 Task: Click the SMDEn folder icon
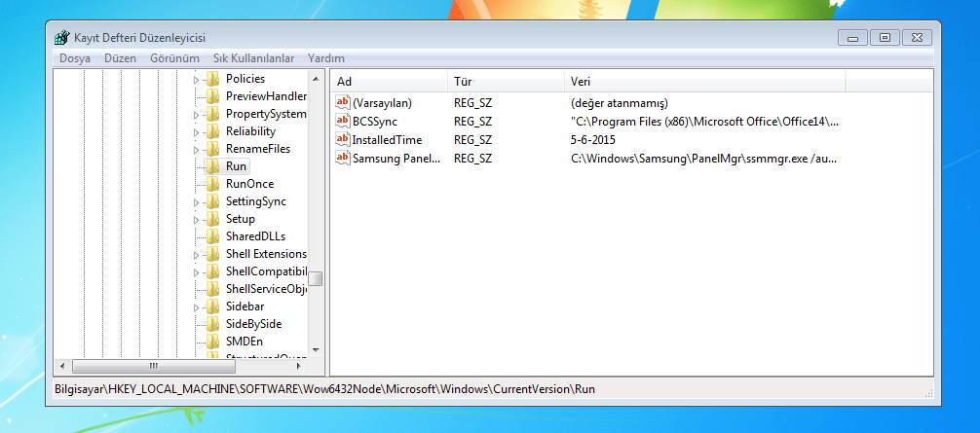(x=213, y=342)
